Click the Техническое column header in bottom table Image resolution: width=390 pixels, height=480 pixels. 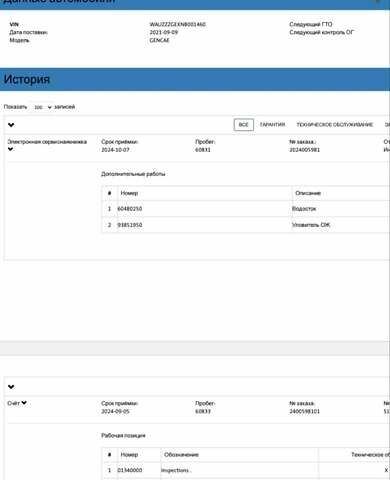pyautogui.click(x=370, y=455)
